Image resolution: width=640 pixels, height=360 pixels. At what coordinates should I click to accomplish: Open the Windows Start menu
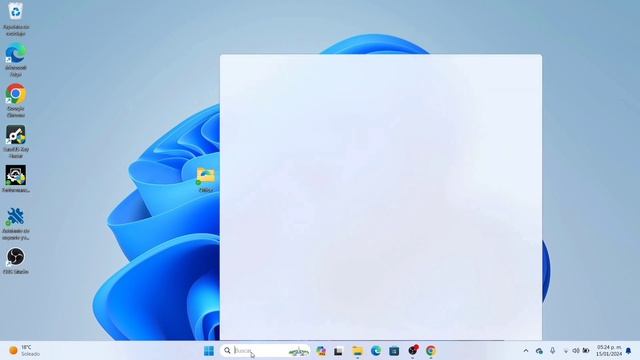pos(209,351)
